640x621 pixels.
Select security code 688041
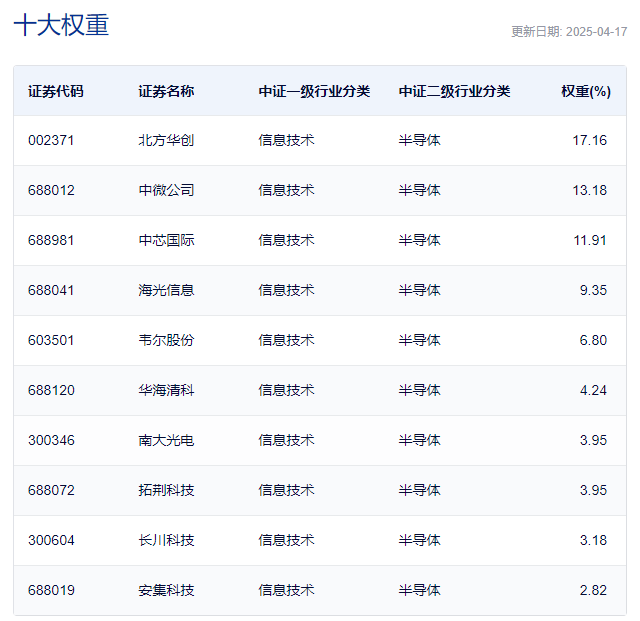click(51, 290)
